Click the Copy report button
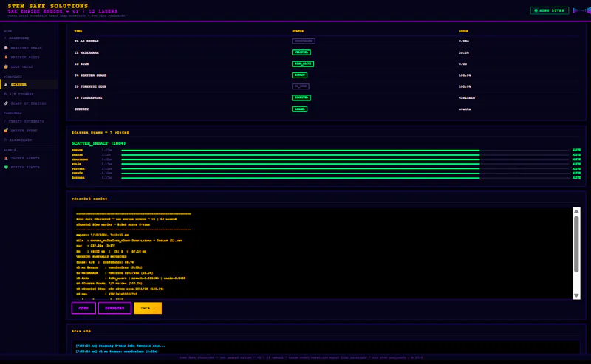The height and width of the screenshot is (364, 591). [x=83, y=308]
